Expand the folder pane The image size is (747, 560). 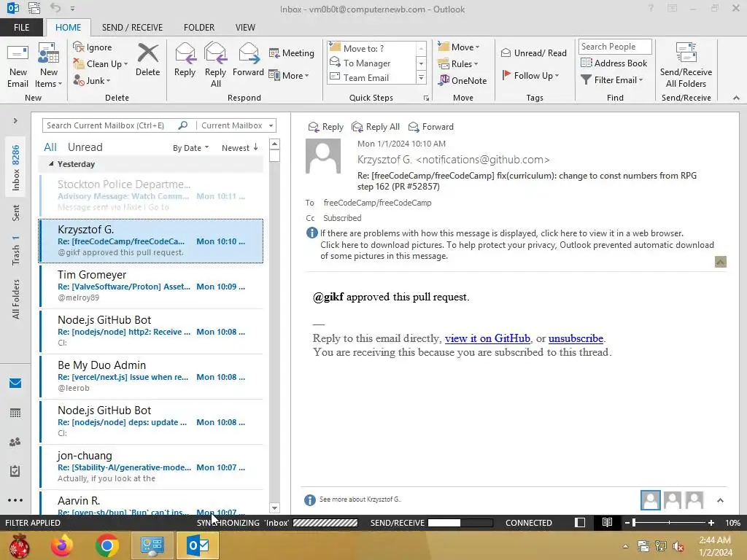(x=15, y=121)
